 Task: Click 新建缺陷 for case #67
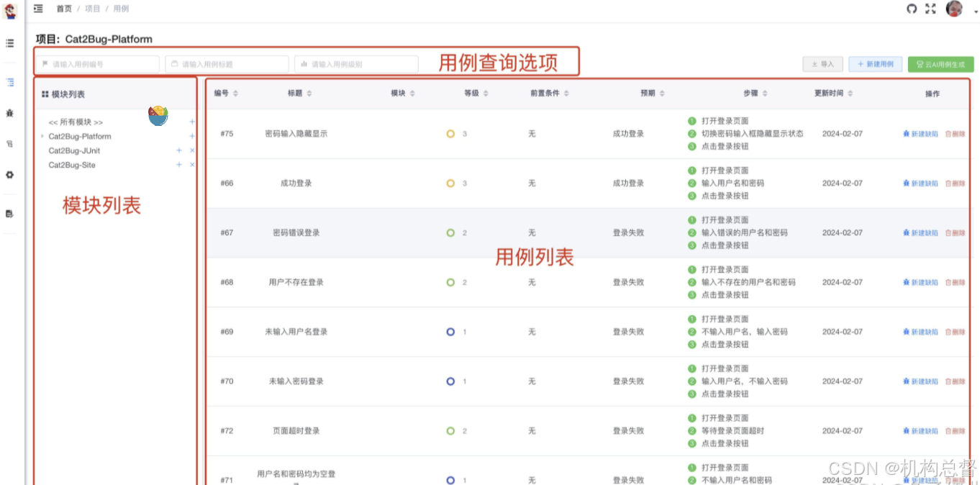[920, 233]
